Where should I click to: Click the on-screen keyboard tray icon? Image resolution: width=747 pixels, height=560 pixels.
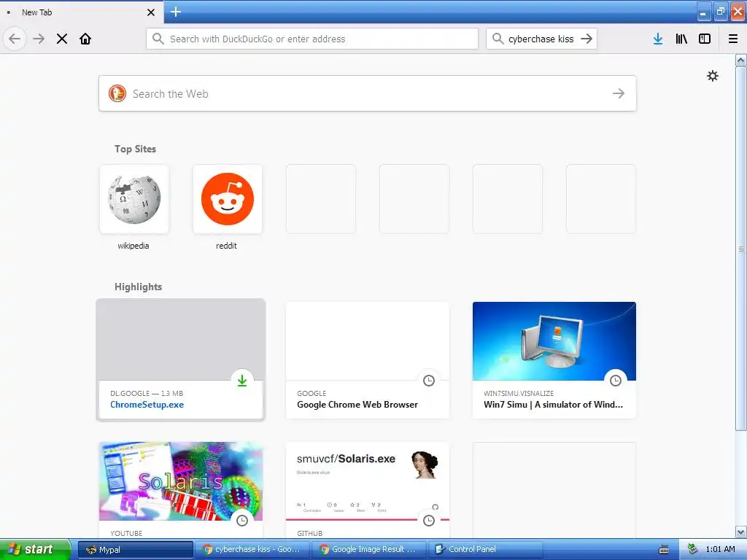[664, 550]
